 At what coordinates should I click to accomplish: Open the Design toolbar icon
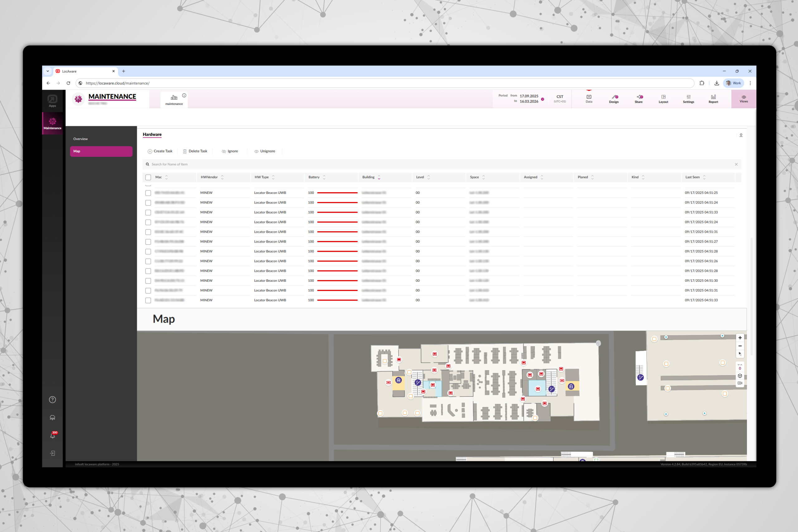pos(613,99)
